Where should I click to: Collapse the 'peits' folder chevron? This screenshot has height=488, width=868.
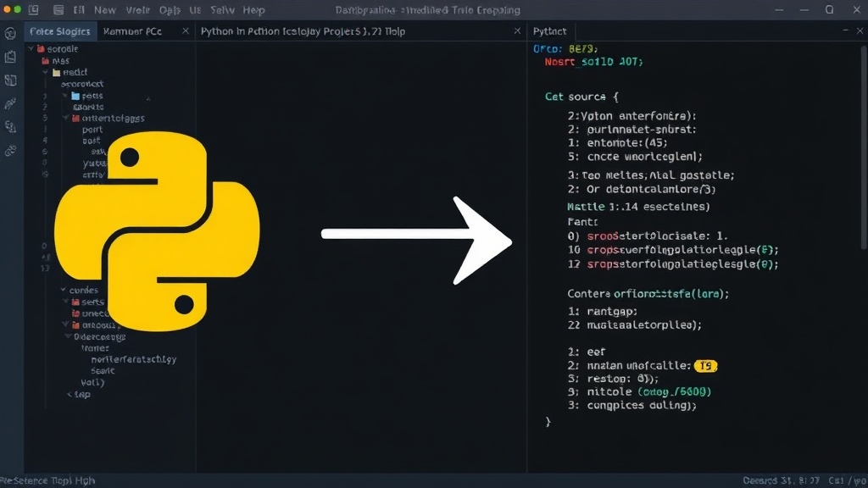coord(65,95)
